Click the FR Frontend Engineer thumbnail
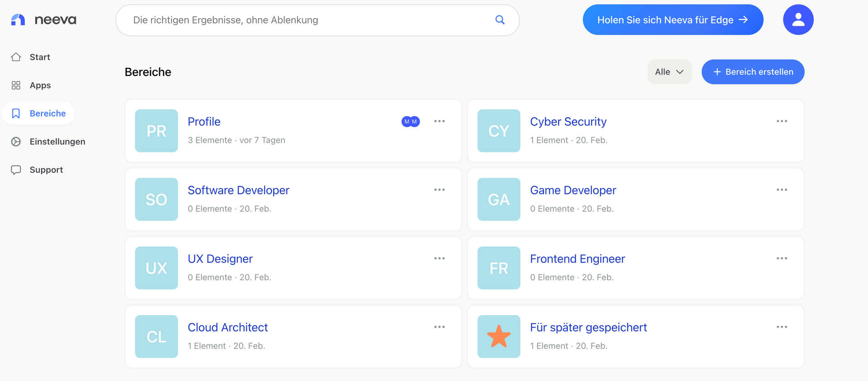The width and height of the screenshot is (868, 381). (499, 268)
